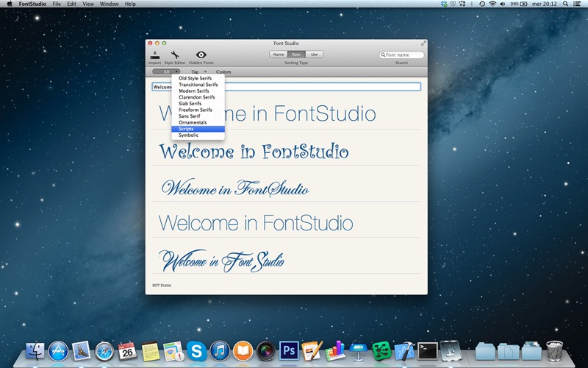
Task: Choose Modern Serifs from the menu
Action: click(198, 91)
